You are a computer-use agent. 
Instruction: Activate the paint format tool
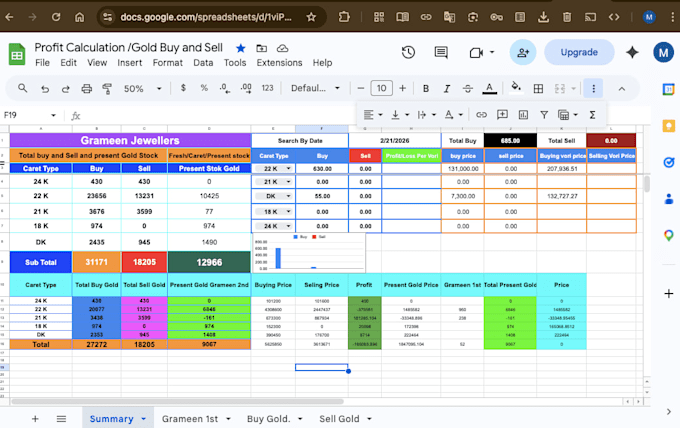107,89
